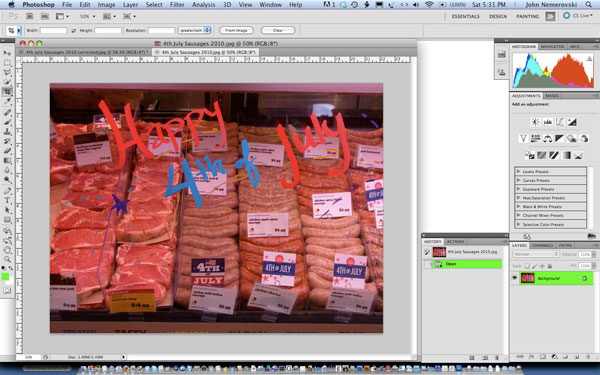Image resolution: width=600 pixels, height=375 pixels.
Task: Toggle the history snapshot source box
Action: pos(427,252)
